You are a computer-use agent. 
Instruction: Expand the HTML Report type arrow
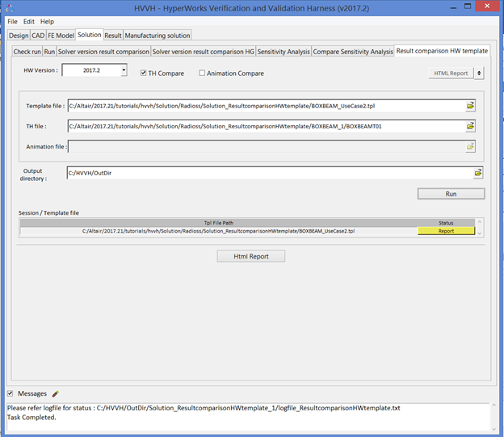coord(479,74)
